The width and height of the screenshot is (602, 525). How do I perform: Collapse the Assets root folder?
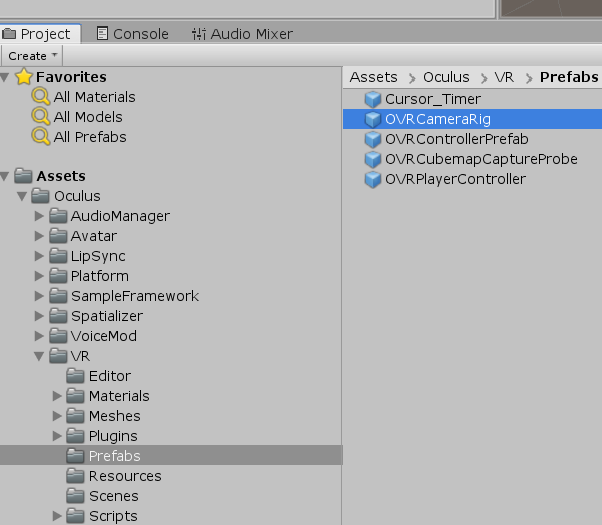tap(5, 176)
